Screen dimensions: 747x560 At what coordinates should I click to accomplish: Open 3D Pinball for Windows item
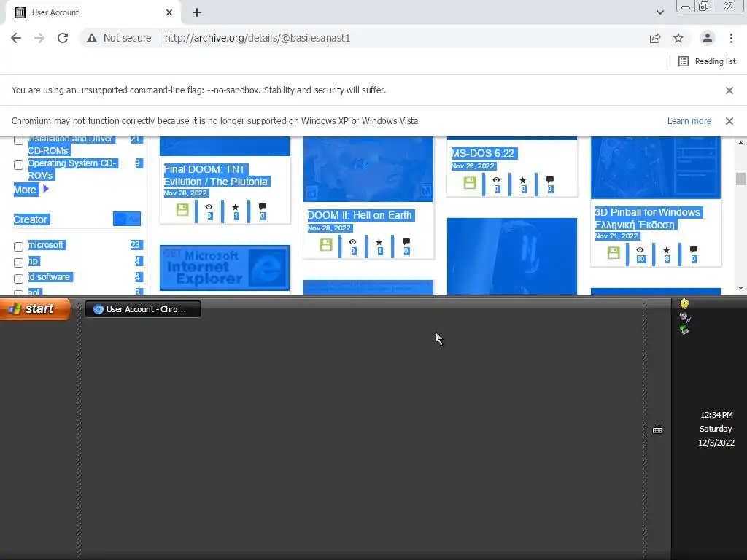click(x=648, y=218)
